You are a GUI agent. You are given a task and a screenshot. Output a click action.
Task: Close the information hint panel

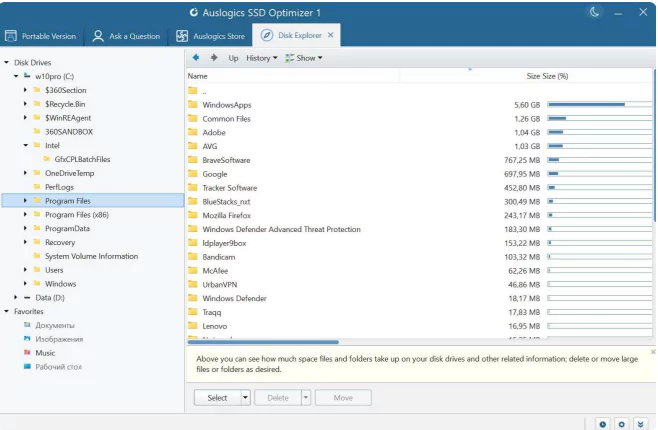[653, 352]
